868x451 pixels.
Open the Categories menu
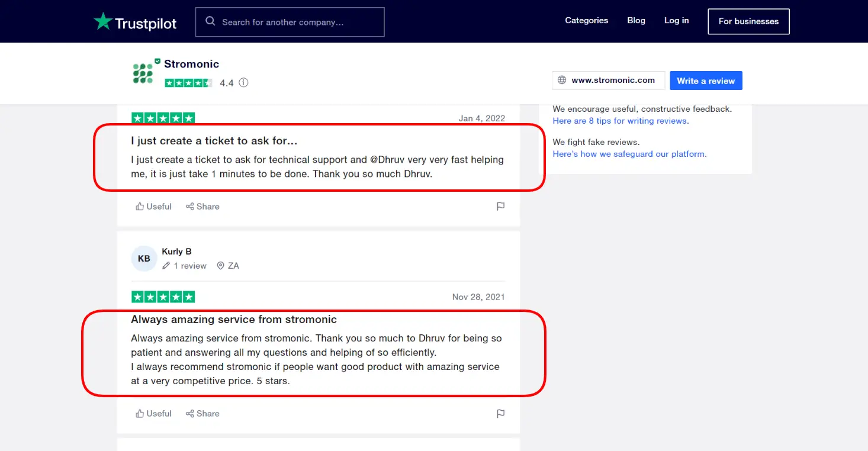586,20
